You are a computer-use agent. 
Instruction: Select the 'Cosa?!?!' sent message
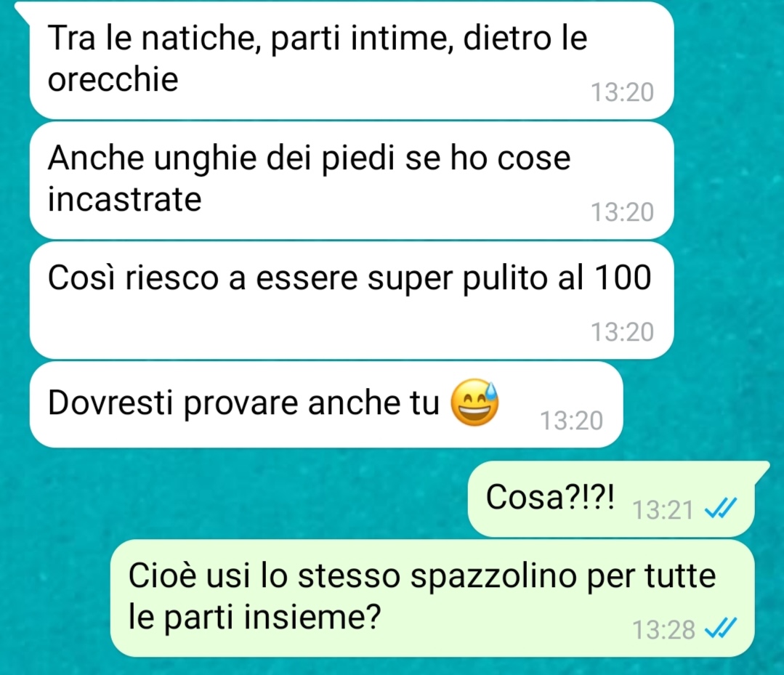(612, 499)
